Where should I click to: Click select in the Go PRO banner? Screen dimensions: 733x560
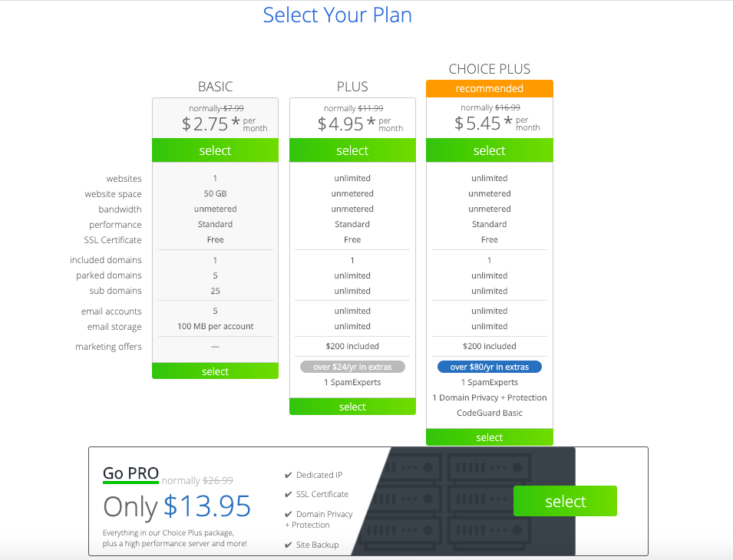(565, 500)
